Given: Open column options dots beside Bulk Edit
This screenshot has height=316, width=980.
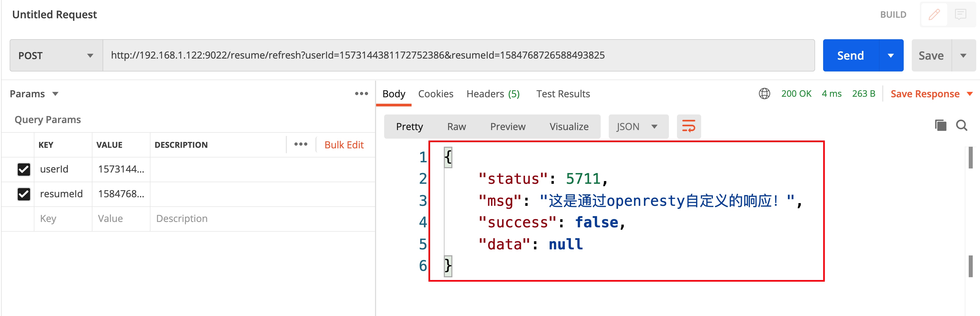Looking at the screenshot, I should pyautogui.click(x=301, y=144).
